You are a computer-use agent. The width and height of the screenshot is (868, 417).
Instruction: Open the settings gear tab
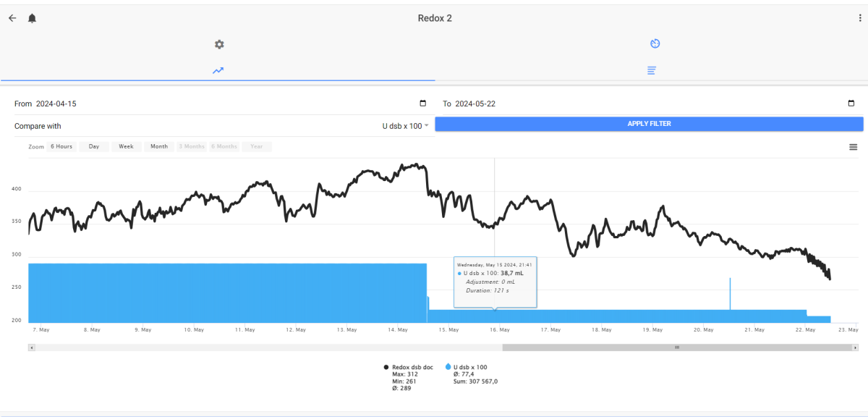(x=219, y=44)
